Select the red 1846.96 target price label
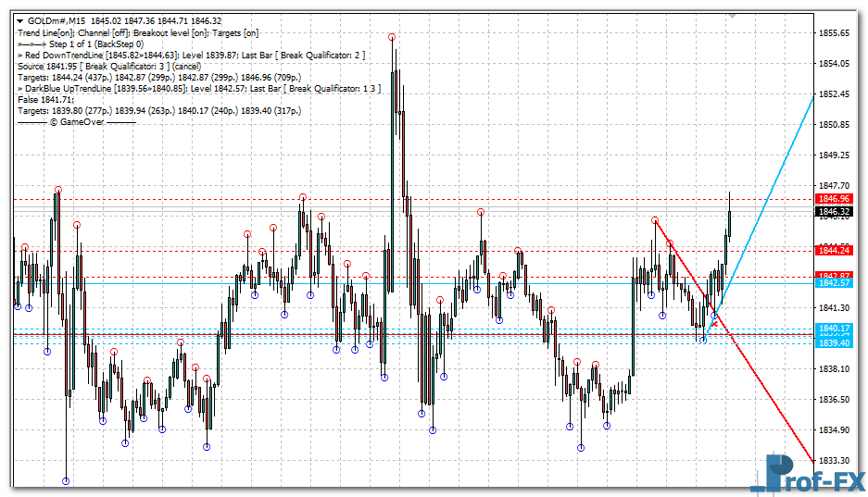868x497 pixels. click(x=833, y=199)
